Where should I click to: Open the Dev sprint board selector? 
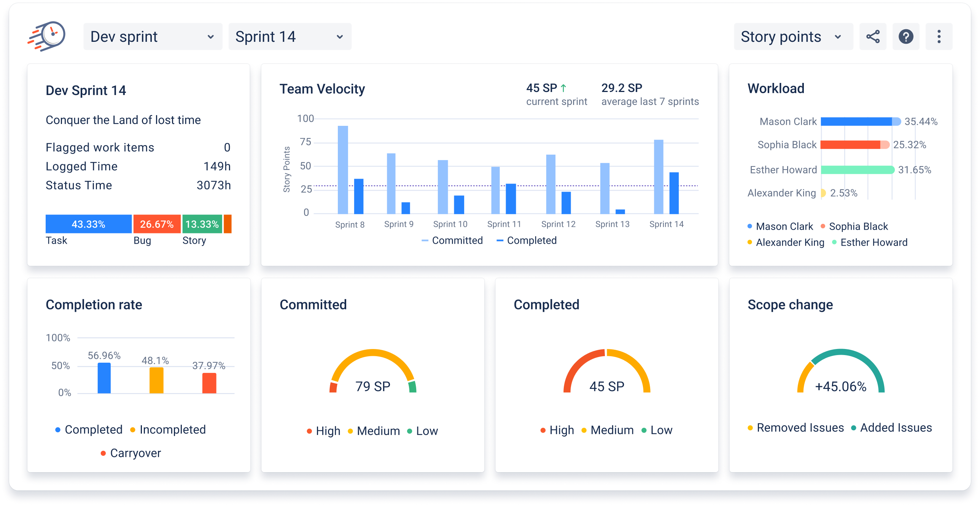tap(152, 36)
